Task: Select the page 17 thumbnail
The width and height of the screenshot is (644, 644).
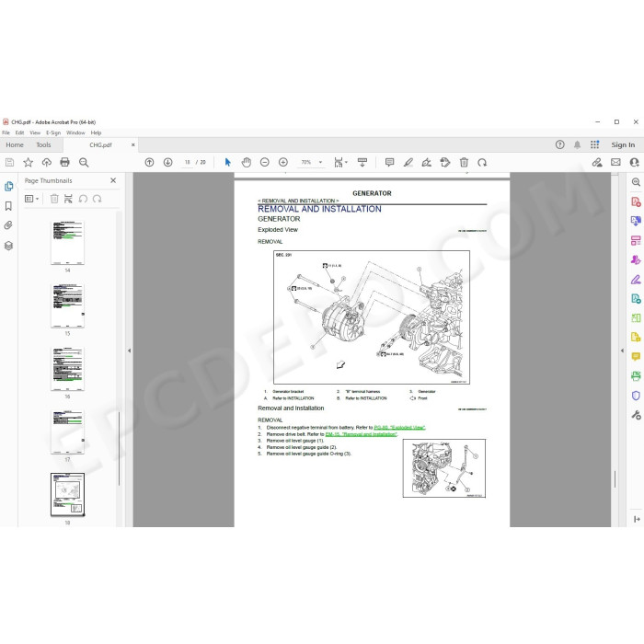Action: click(67, 431)
